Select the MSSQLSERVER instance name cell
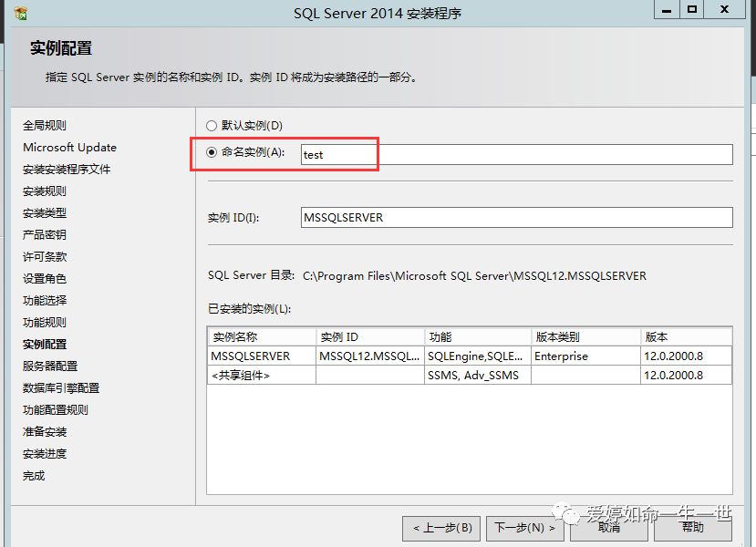Screen dimensions: 756x547 [262, 356]
